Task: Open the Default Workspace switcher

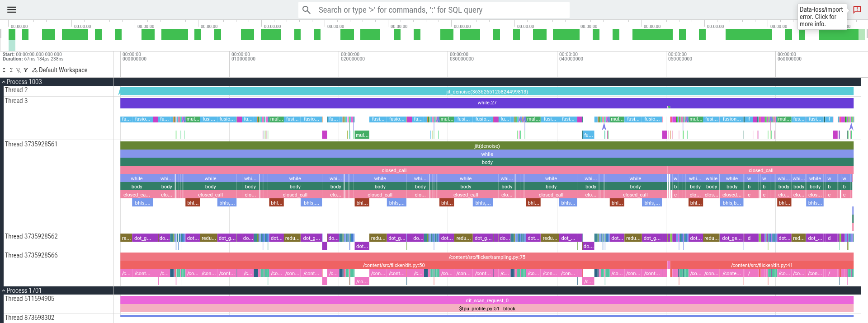Action: point(60,70)
